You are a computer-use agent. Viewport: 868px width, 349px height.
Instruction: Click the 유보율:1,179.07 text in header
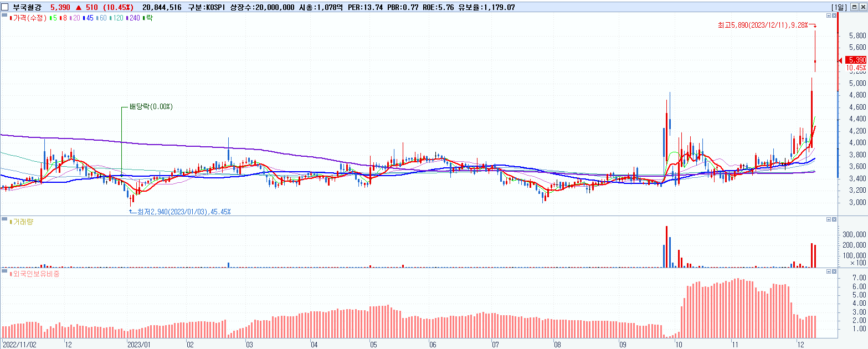tap(485, 7)
